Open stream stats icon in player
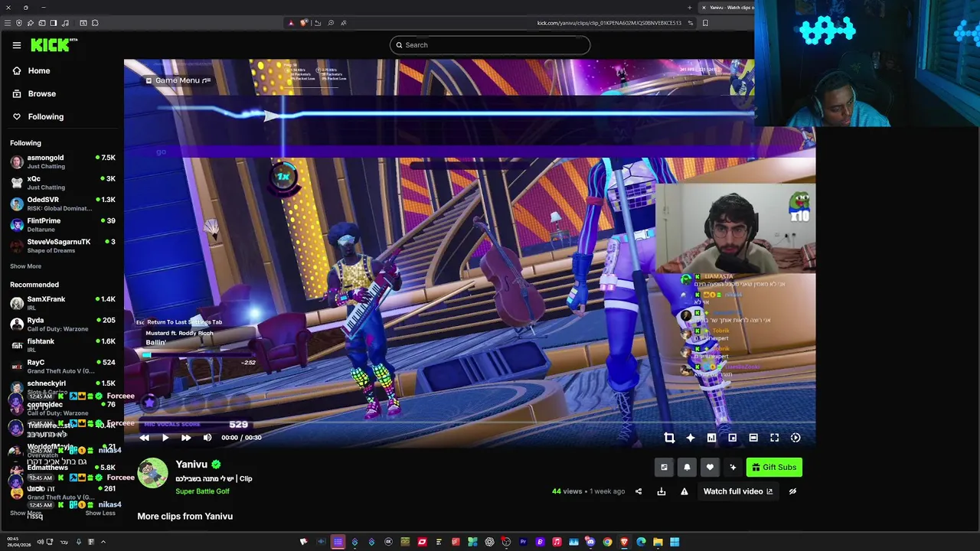The image size is (980, 551). (x=711, y=438)
